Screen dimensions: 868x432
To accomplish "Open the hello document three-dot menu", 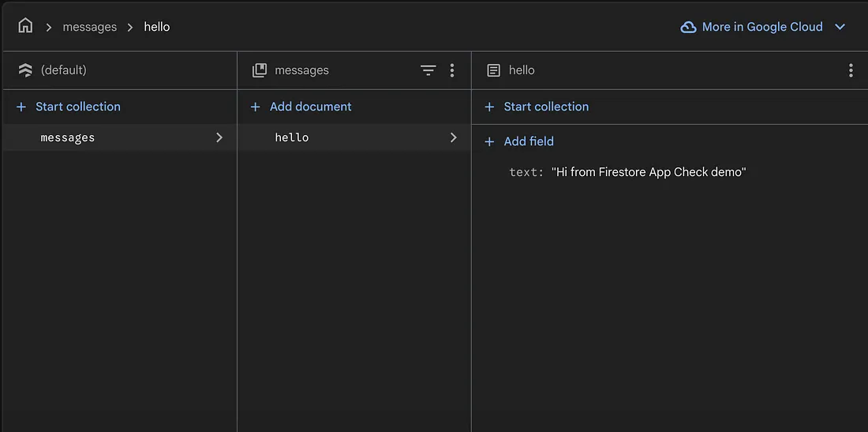I will tap(851, 70).
